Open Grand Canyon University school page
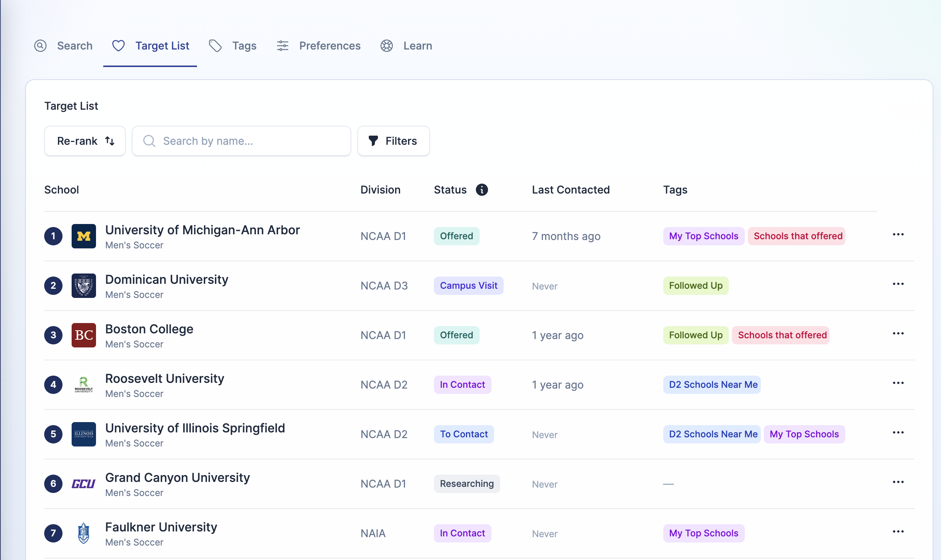 (178, 478)
